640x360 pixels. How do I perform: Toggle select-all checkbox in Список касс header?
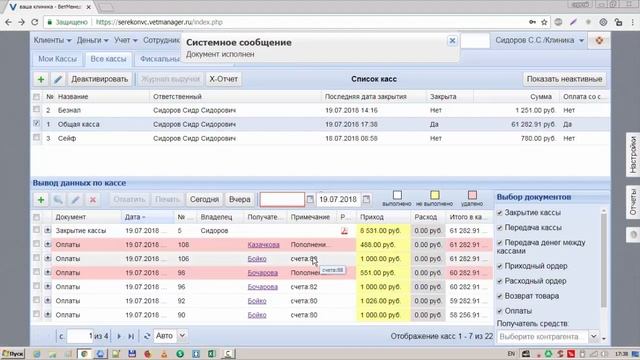(36, 97)
